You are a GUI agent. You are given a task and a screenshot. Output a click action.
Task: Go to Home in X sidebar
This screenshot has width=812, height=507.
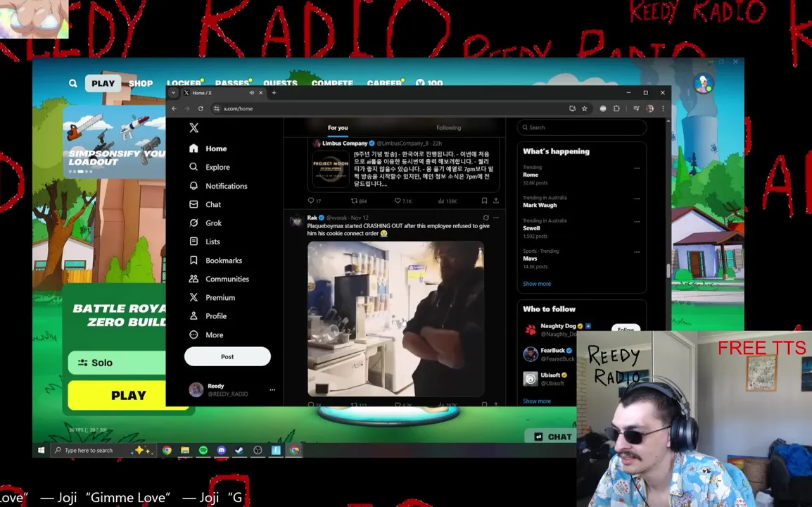[x=208, y=149]
